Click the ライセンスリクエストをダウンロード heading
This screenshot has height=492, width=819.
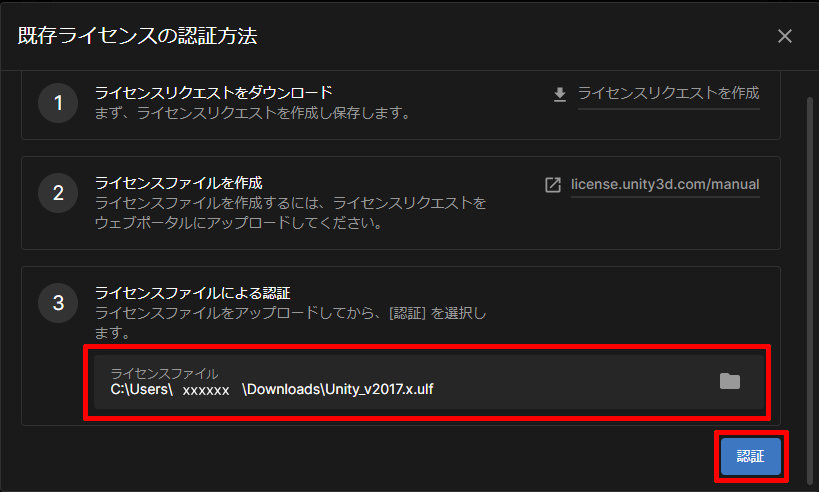pos(213,93)
